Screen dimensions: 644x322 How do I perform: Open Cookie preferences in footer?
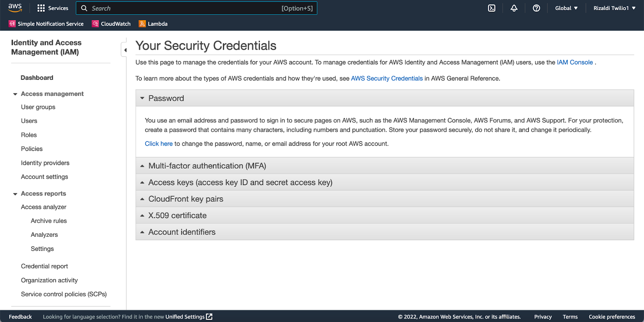click(612, 317)
